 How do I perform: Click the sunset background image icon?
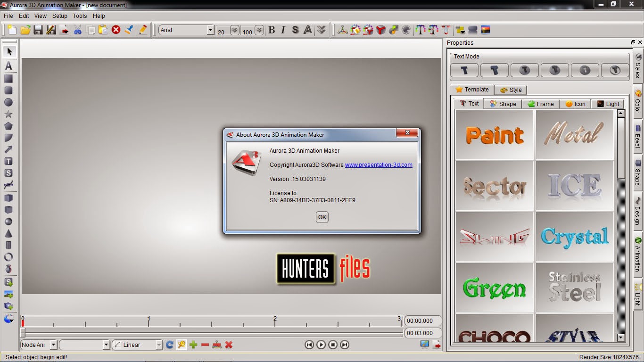pyautogui.click(x=486, y=30)
